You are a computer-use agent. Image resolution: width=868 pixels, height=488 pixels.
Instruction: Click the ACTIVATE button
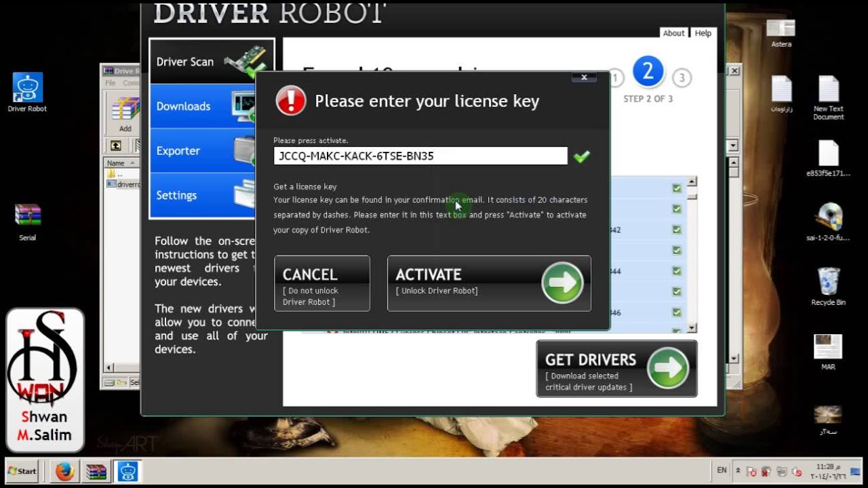point(489,283)
